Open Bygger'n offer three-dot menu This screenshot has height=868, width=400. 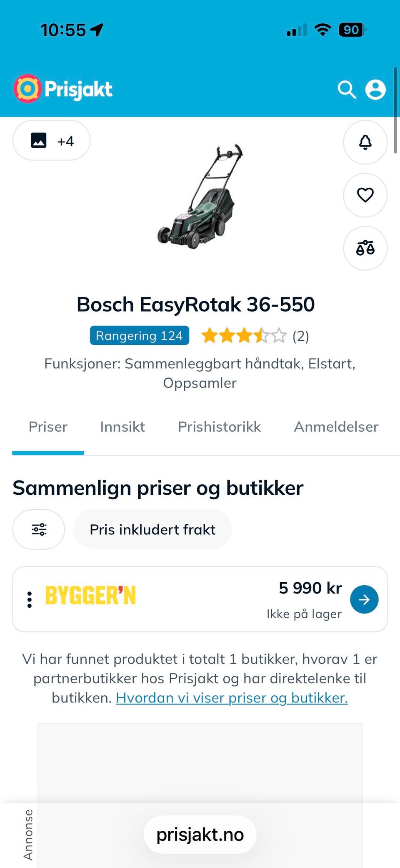[29, 599]
